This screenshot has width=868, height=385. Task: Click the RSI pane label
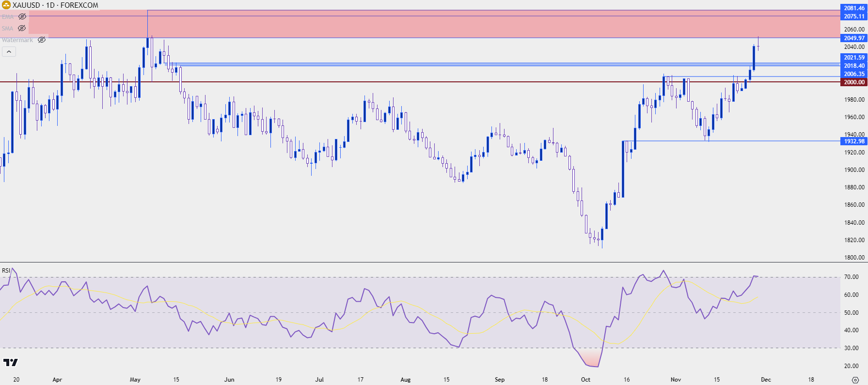pos(6,270)
